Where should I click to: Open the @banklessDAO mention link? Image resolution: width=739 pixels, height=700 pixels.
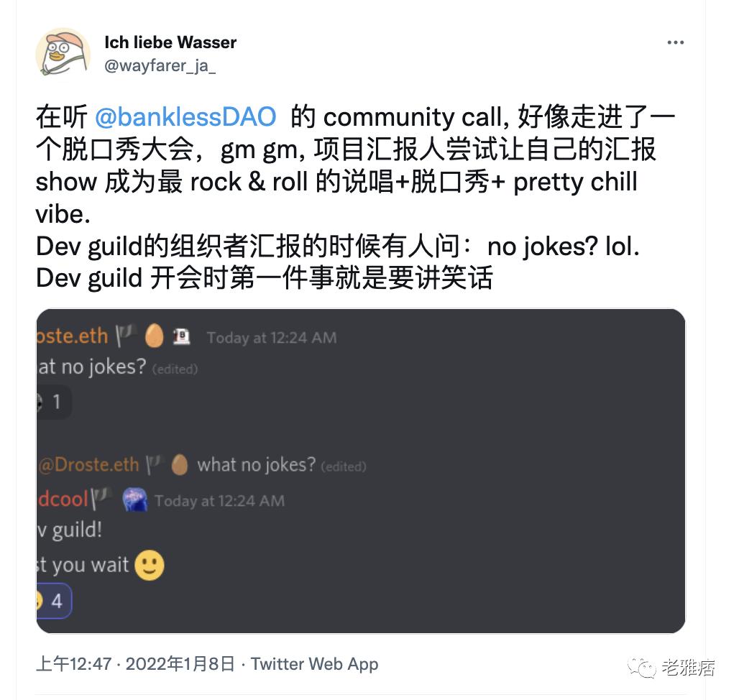(185, 117)
